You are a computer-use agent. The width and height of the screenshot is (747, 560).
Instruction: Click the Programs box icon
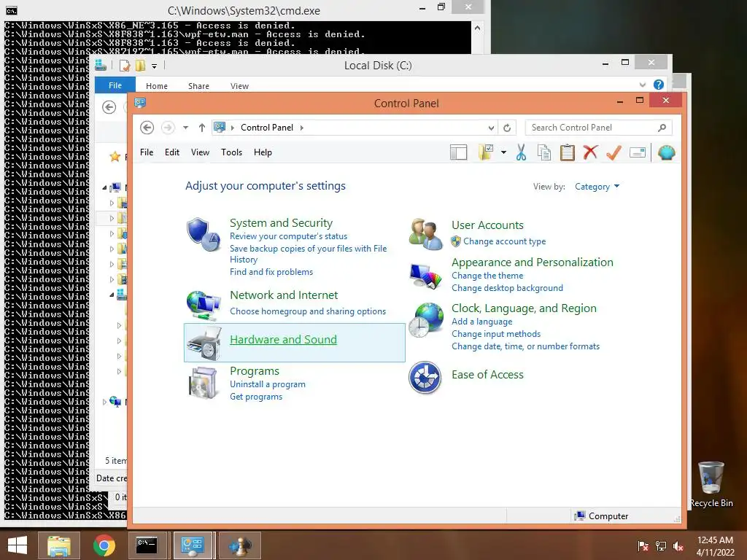[204, 383]
